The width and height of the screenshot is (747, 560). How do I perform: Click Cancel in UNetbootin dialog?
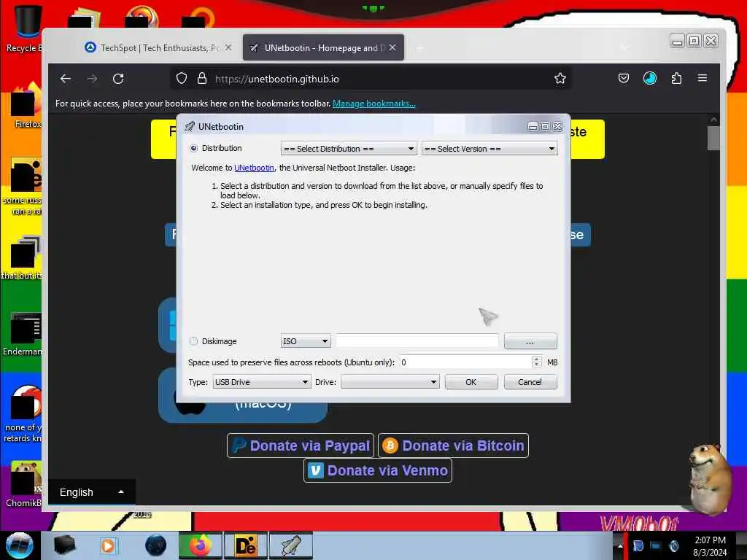tap(530, 382)
